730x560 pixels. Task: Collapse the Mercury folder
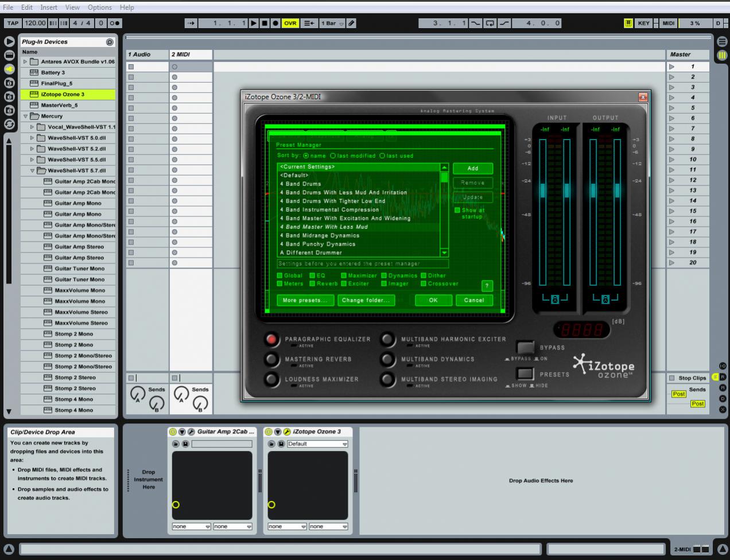(x=25, y=116)
